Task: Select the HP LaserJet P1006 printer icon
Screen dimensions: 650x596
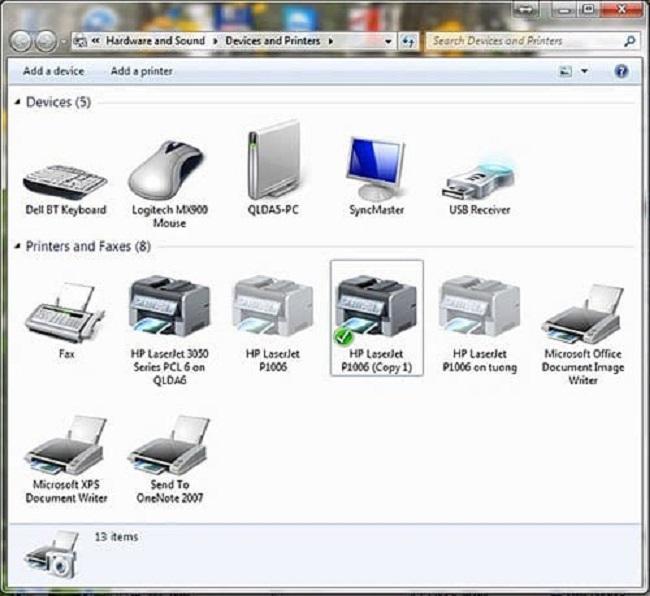Action: (273, 306)
